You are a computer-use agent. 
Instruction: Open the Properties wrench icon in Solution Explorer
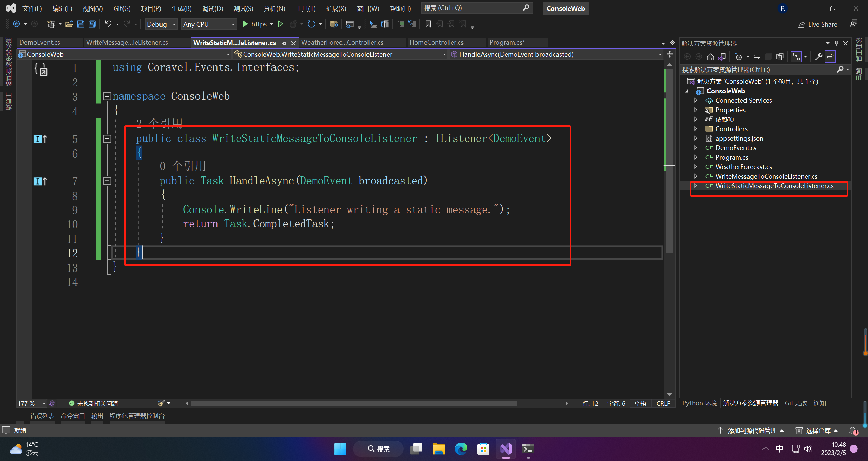818,57
